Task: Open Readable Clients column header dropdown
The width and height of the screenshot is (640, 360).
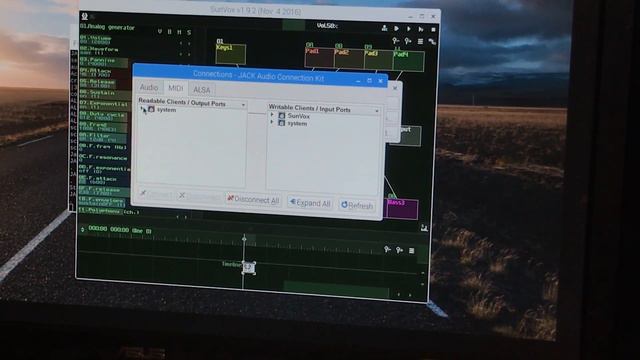Action: tap(243, 105)
